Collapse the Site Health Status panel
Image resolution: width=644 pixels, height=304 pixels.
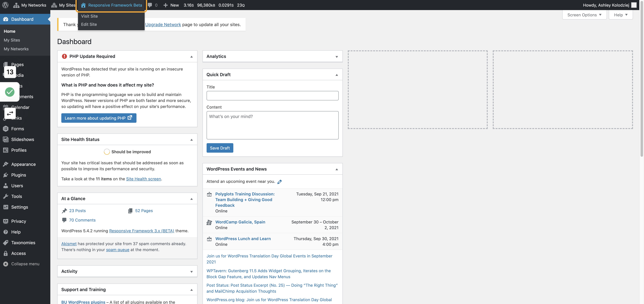point(192,140)
